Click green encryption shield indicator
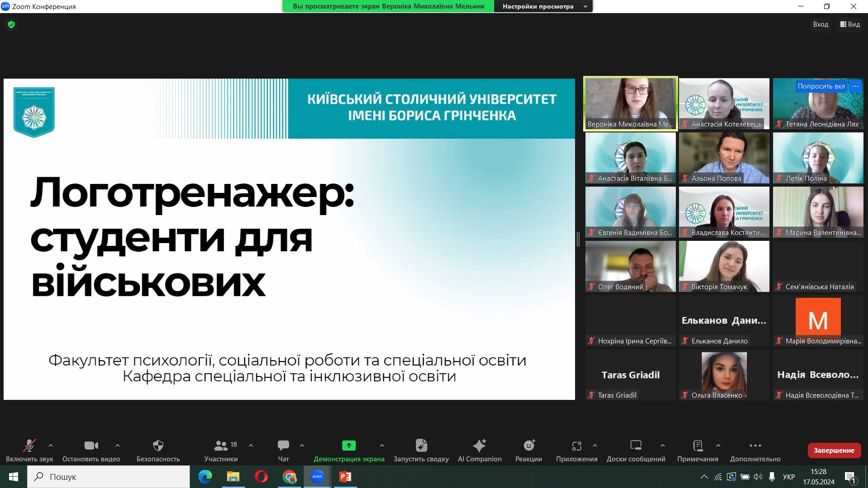This screenshot has width=868, height=488. [11, 24]
